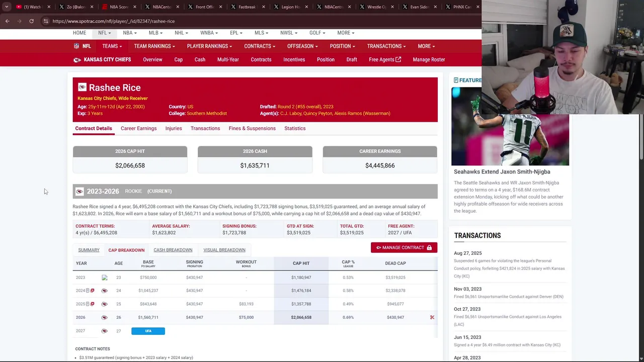Click the red icon beside 2025
This screenshot has width=644, height=362.
coord(92,304)
